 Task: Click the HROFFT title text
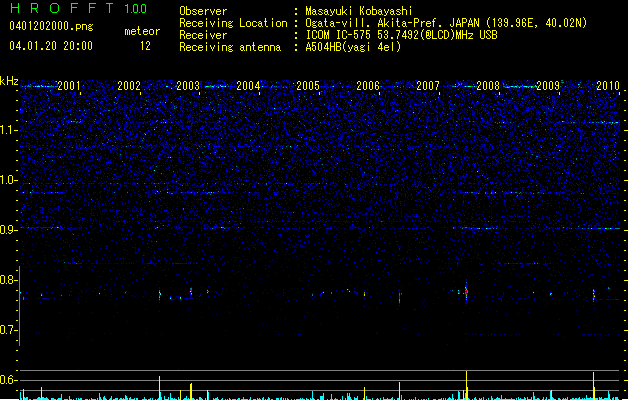(62, 8)
